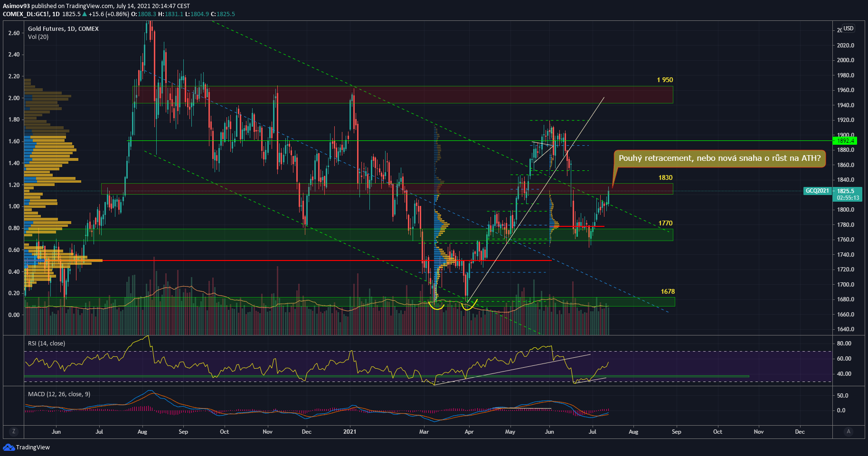
Task: Select the yellow 1770 support label
Action: [x=665, y=223]
